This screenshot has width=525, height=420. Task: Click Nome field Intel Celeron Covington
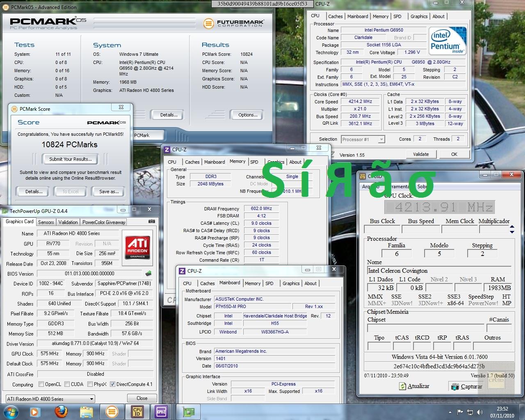(439, 271)
